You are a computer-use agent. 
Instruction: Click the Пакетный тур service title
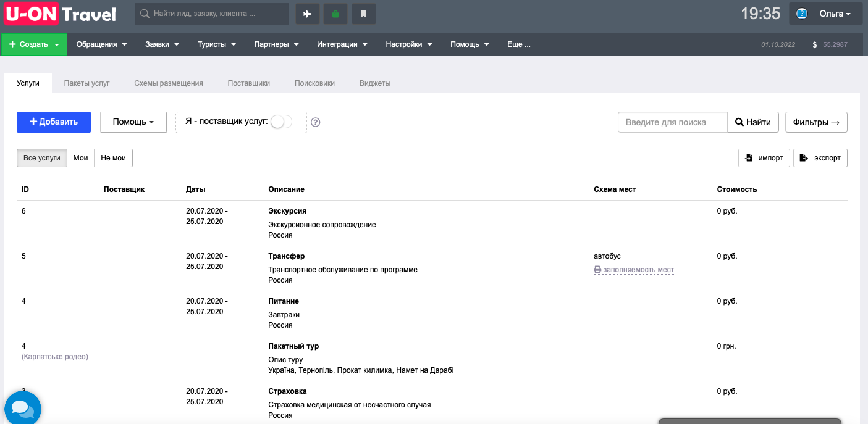click(293, 346)
